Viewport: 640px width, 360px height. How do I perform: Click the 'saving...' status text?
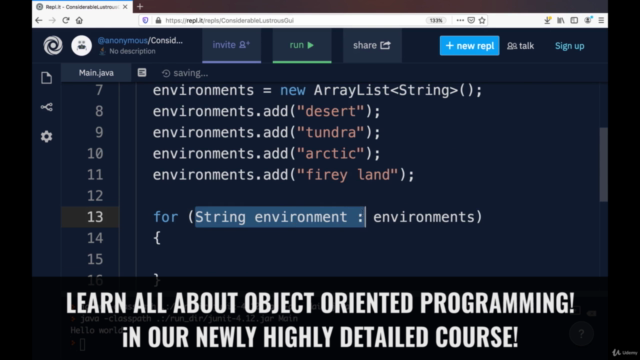[191, 73]
